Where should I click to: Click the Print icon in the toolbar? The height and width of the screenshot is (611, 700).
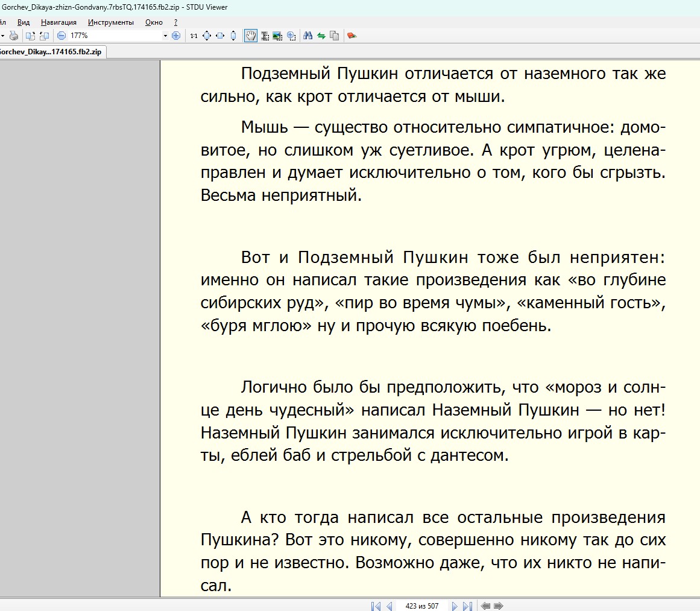point(14,36)
